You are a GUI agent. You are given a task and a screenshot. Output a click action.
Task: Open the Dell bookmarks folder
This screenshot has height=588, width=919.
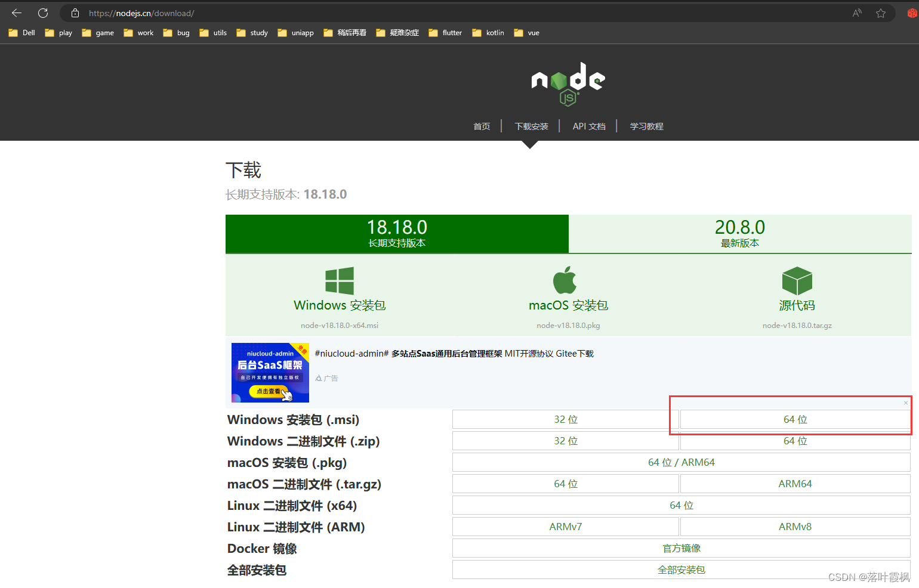(22, 33)
